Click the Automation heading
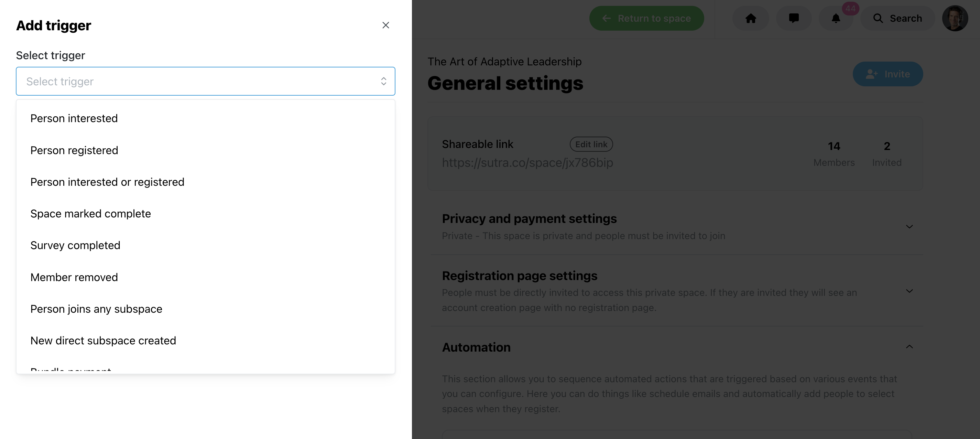 [476, 347]
